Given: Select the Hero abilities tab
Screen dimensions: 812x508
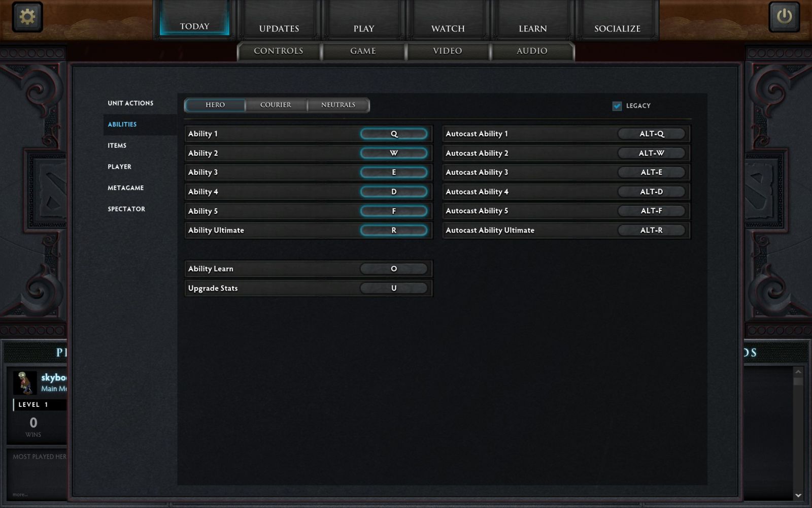Looking at the screenshot, I should pos(215,105).
